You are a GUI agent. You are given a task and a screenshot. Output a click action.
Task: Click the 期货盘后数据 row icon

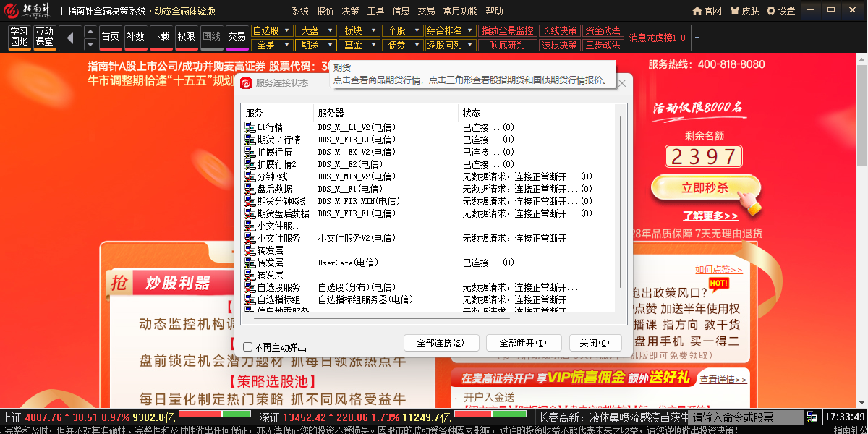[x=250, y=213]
